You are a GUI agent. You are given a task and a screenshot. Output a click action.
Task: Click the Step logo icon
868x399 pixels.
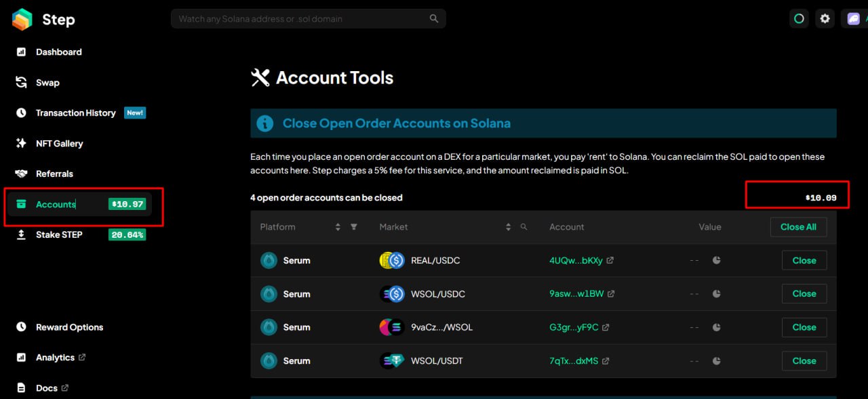pyautogui.click(x=22, y=20)
